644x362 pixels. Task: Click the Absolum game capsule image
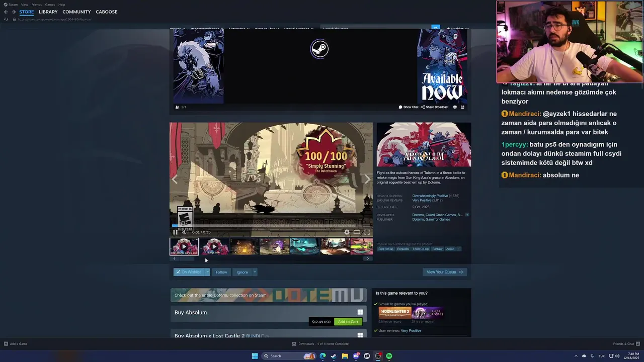coord(424,145)
